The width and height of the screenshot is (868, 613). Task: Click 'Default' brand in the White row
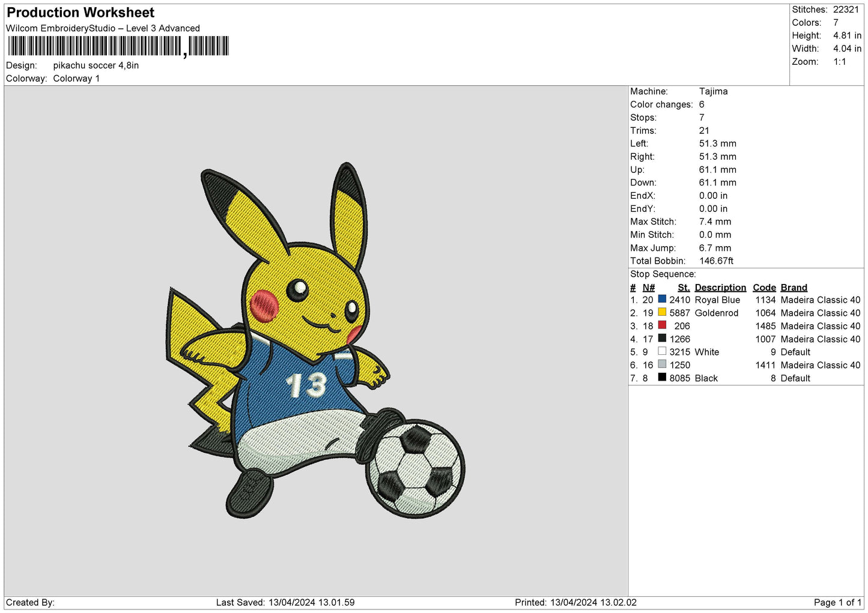[795, 352]
